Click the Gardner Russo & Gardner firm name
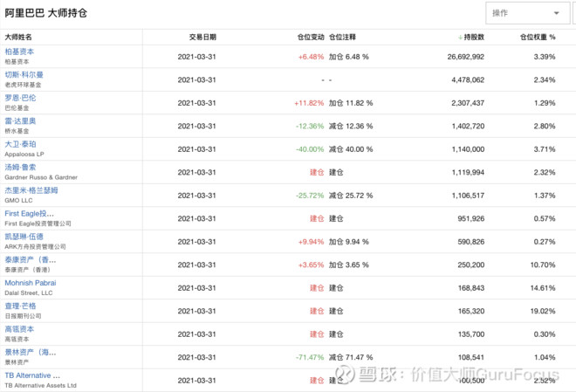 (x=41, y=177)
